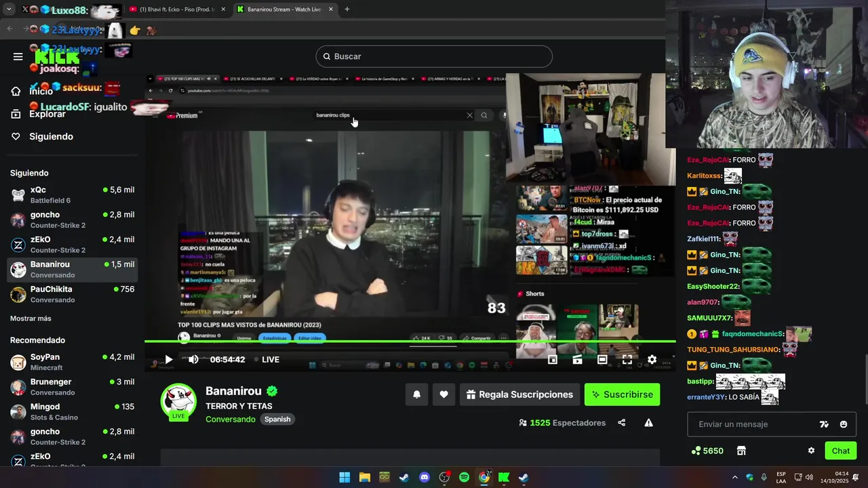Open Spotify from the taskbar
This screenshot has width=868, height=488.
[464, 477]
